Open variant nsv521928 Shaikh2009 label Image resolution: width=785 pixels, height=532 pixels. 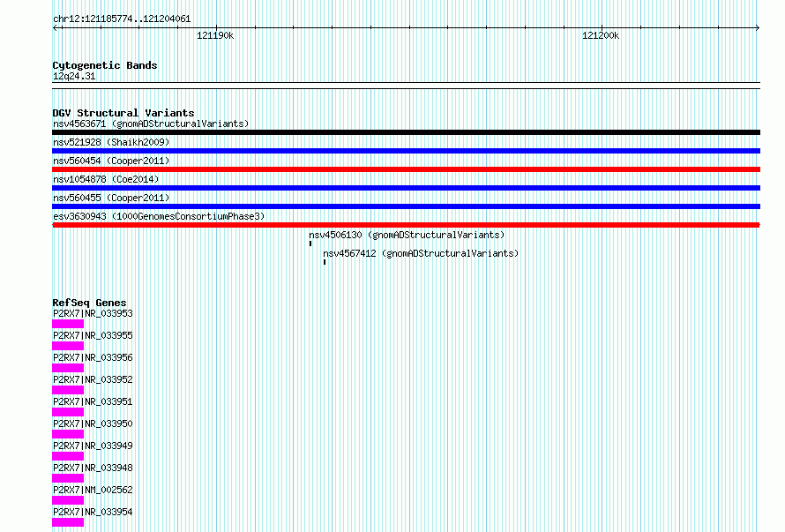click(x=111, y=142)
